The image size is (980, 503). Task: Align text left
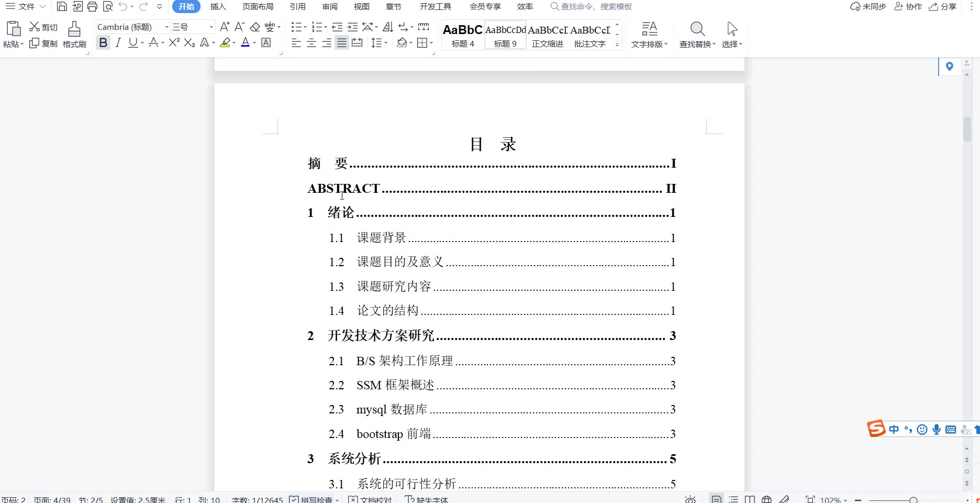pyautogui.click(x=296, y=43)
